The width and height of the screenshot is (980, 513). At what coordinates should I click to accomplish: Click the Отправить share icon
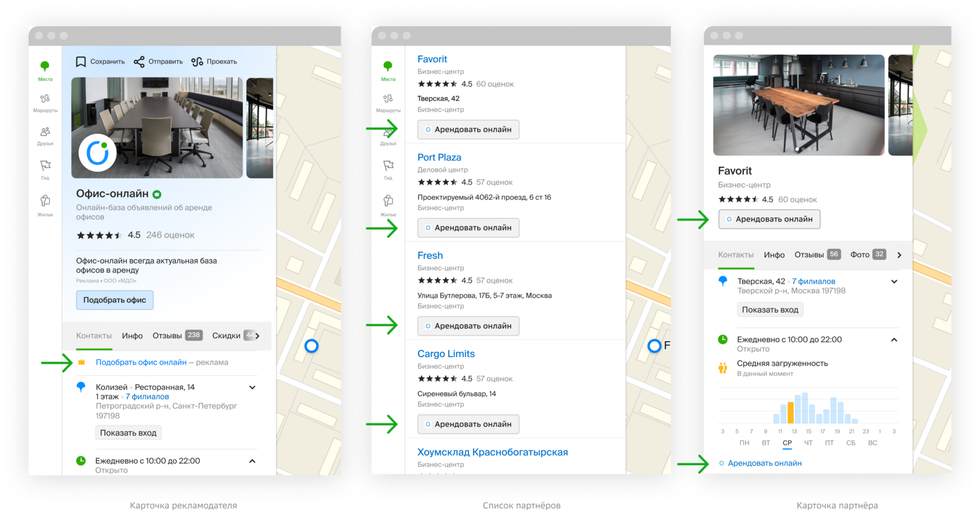(x=139, y=61)
